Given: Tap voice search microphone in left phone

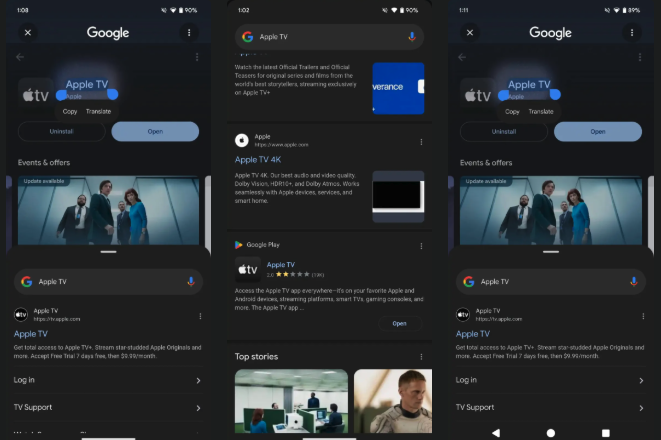Looking at the screenshot, I should coord(191,282).
